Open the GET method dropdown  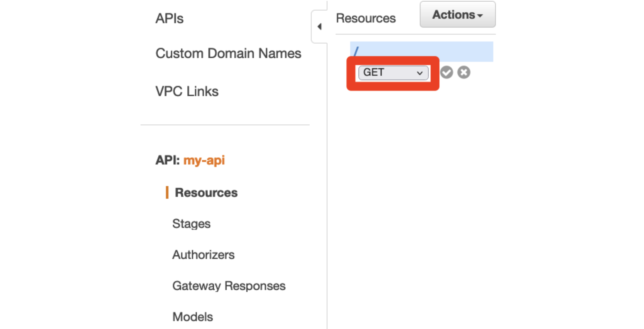[x=393, y=73]
